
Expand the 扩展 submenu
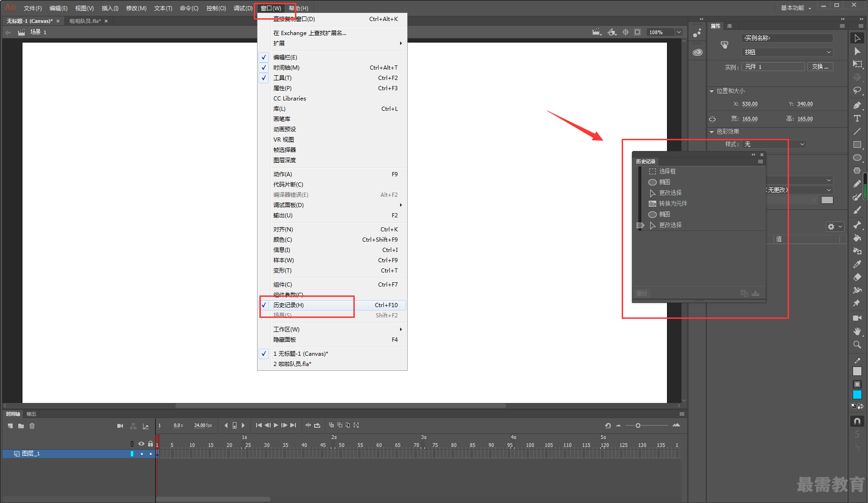point(332,43)
